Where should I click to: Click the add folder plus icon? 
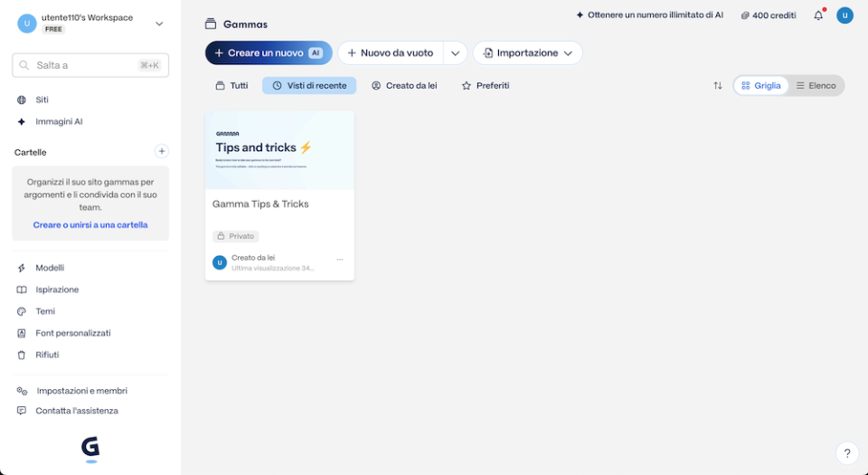click(x=161, y=152)
